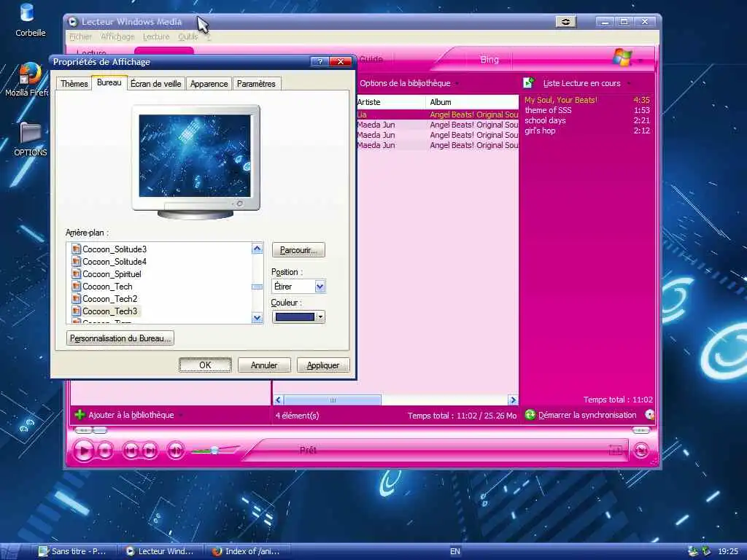Click the green plus Add to library icon
The image size is (747, 560).
80,415
